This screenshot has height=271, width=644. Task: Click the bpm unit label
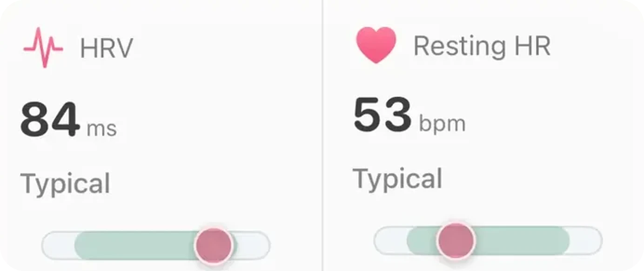tap(442, 123)
